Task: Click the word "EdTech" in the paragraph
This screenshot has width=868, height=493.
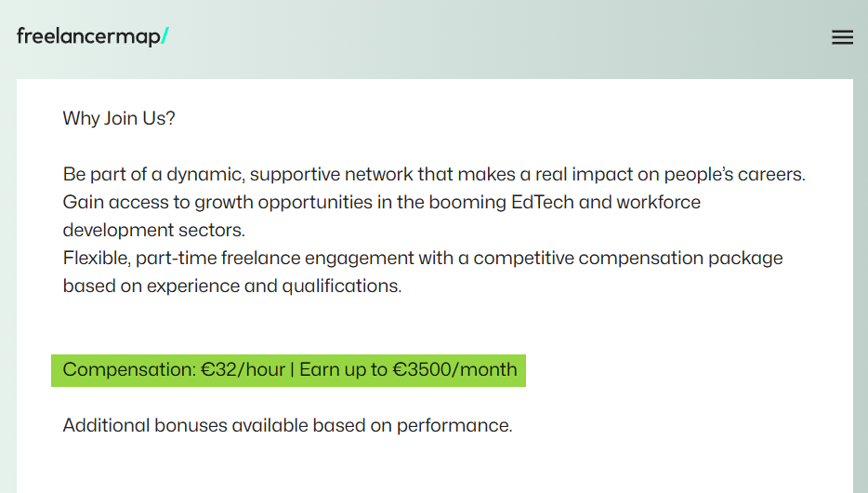Action: coord(543,202)
